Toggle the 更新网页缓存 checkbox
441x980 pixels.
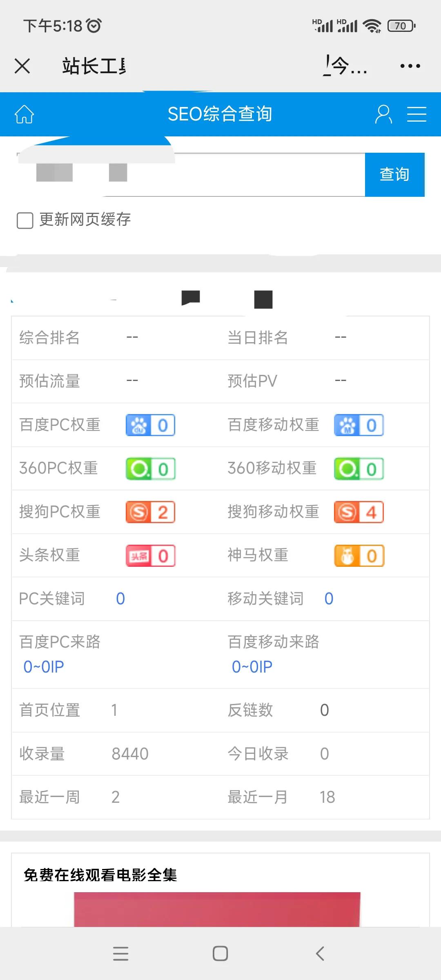click(25, 220)
